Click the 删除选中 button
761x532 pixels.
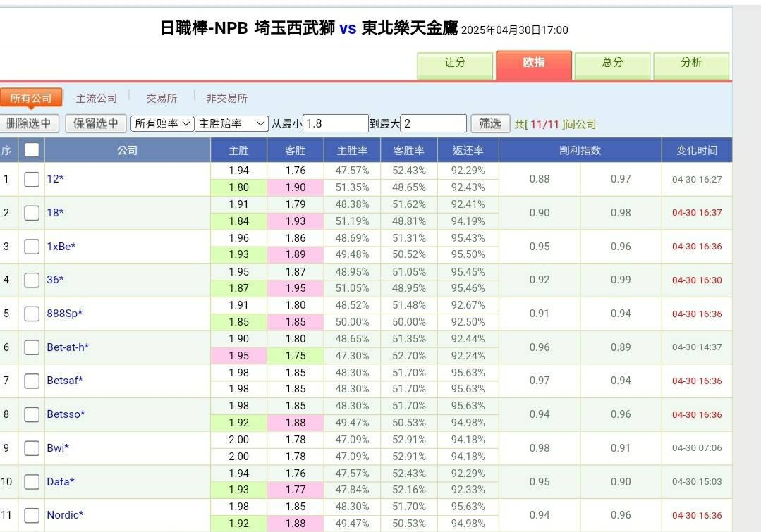[29, 123]
